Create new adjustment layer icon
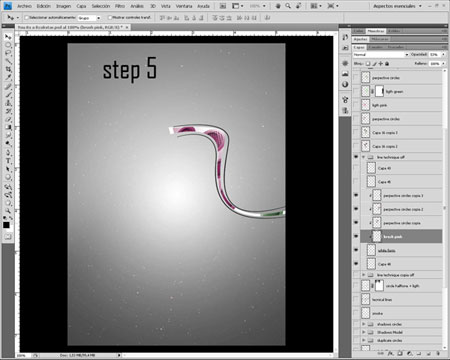 pos(410,353)
